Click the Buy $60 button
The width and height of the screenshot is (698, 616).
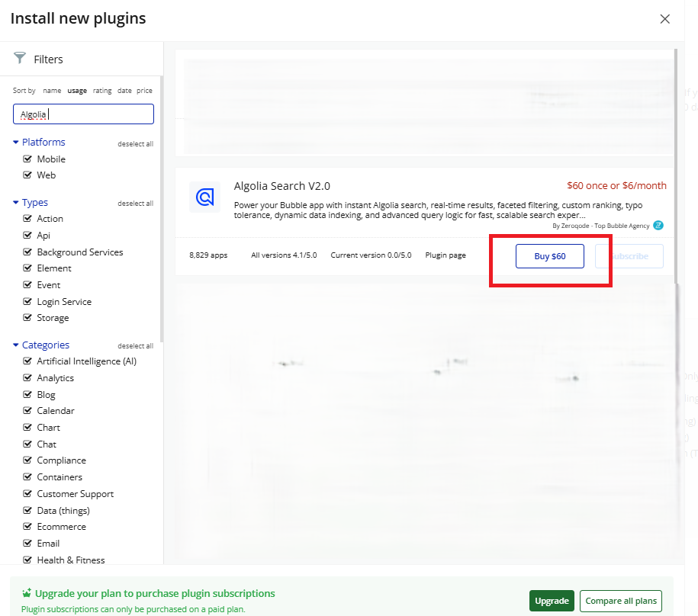coord(549,256)
